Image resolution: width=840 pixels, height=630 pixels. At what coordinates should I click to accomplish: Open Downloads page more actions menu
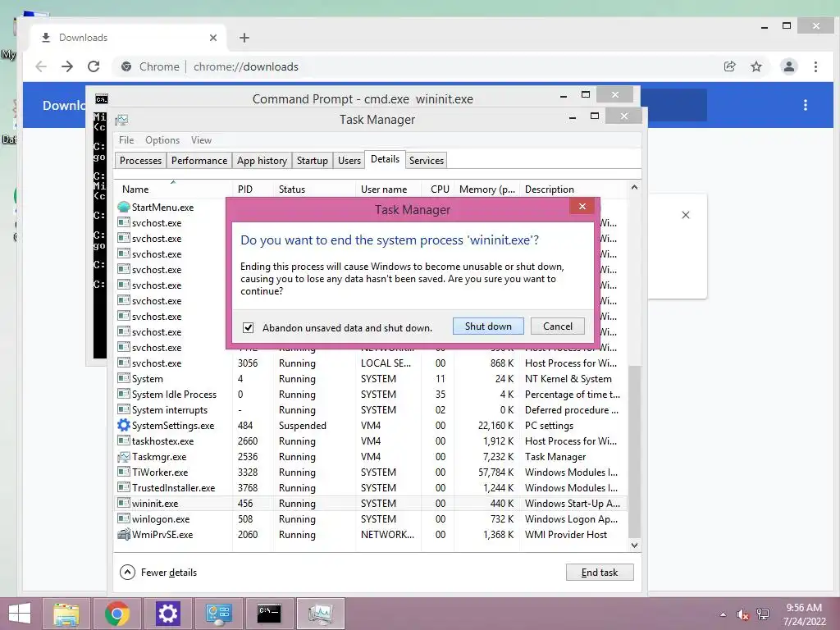806,105
